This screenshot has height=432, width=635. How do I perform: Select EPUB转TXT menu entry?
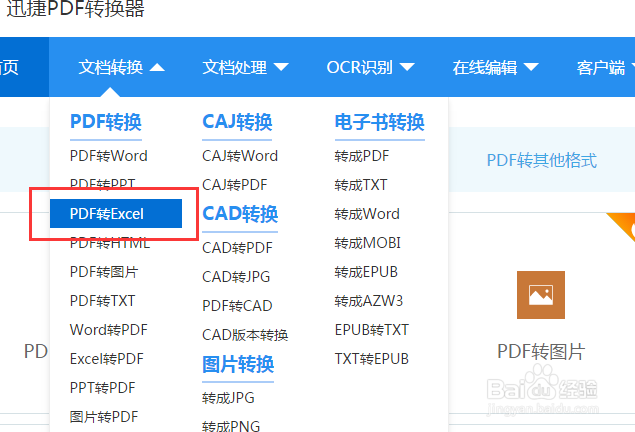[371, 330]
